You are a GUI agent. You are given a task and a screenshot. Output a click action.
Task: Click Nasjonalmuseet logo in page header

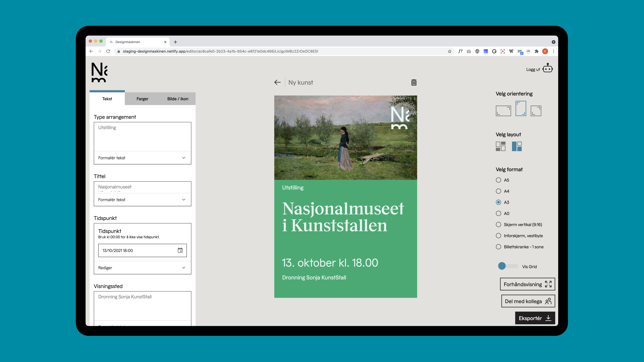tap(99, 72)
